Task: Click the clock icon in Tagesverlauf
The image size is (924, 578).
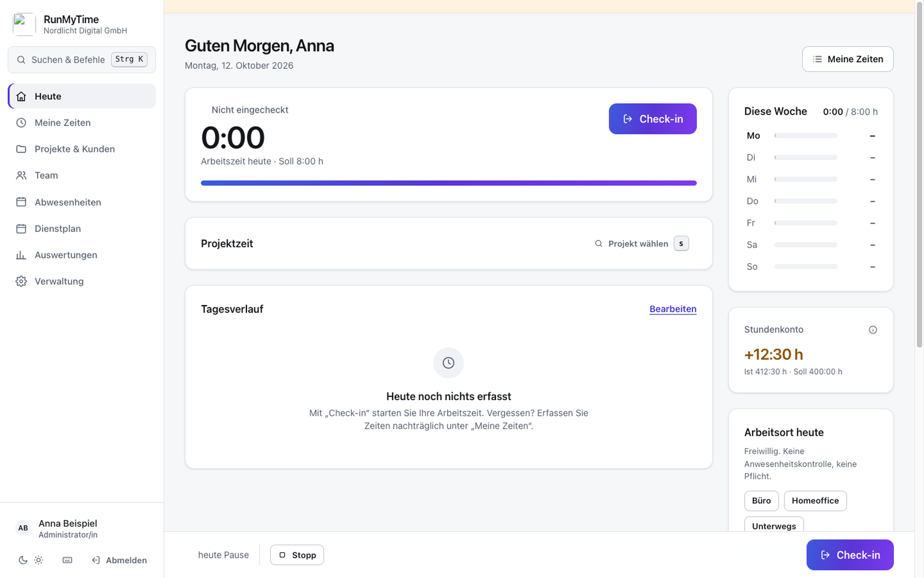Action: coord(448,363)
